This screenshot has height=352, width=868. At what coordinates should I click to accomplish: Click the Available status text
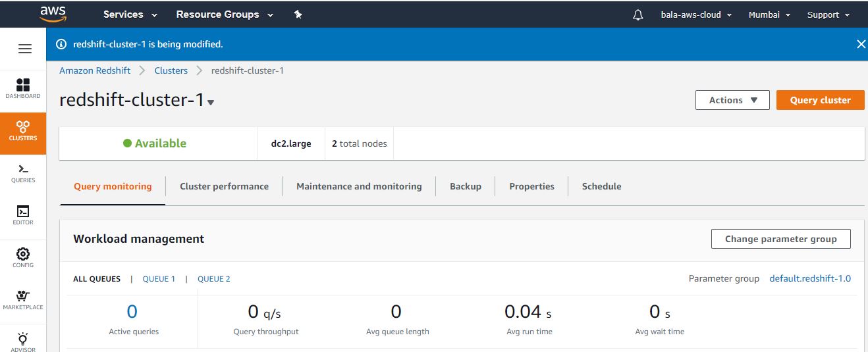[x=161, y=143]
